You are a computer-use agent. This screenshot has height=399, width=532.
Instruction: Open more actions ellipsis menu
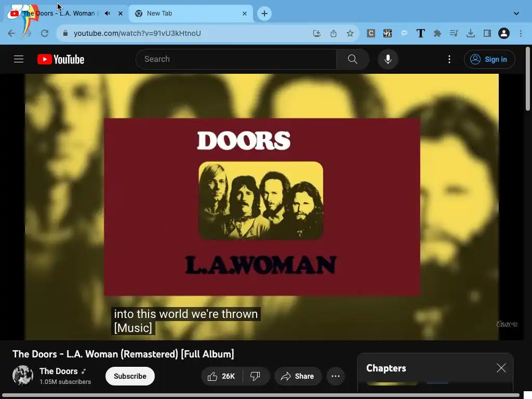click(336, 376)
